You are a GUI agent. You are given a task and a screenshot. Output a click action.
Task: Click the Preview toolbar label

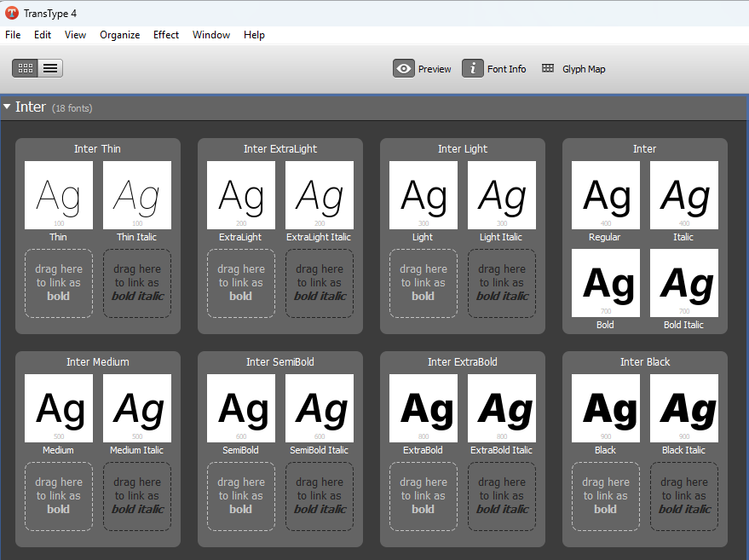click(435, 69)
